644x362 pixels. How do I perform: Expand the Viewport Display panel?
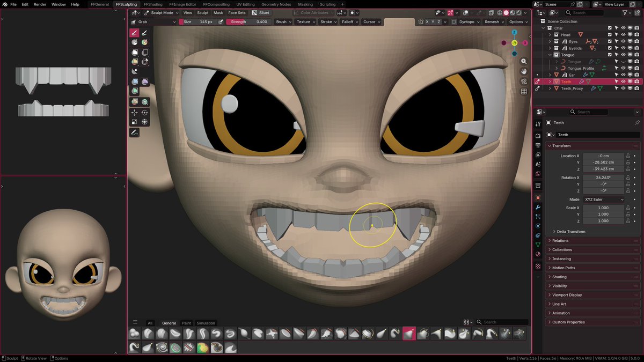pos(567,295)
